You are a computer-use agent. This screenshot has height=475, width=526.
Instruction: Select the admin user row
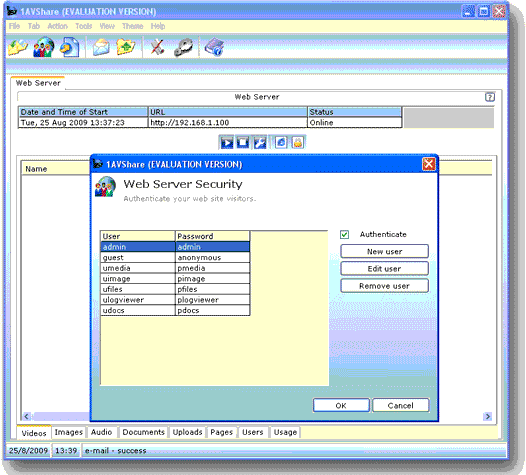175,247
